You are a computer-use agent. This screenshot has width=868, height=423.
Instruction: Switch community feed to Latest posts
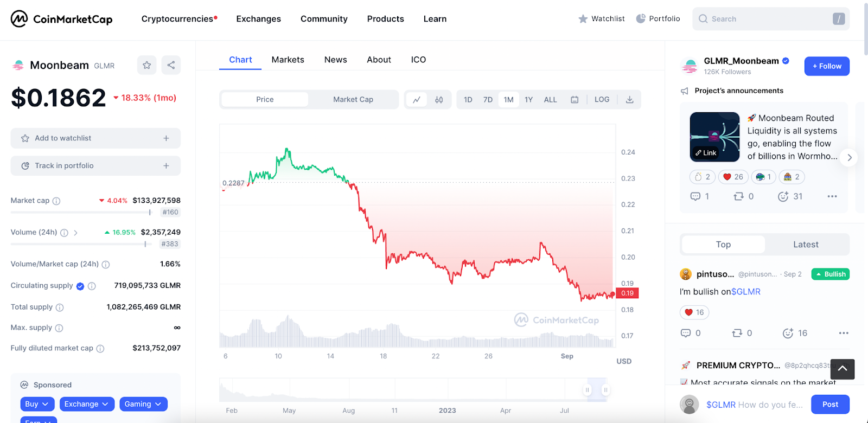point(806,245)
